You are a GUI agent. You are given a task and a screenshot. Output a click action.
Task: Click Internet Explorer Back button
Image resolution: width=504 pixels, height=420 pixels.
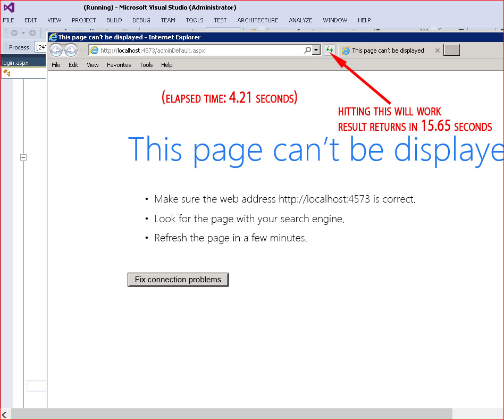click(x=56, y=50)
